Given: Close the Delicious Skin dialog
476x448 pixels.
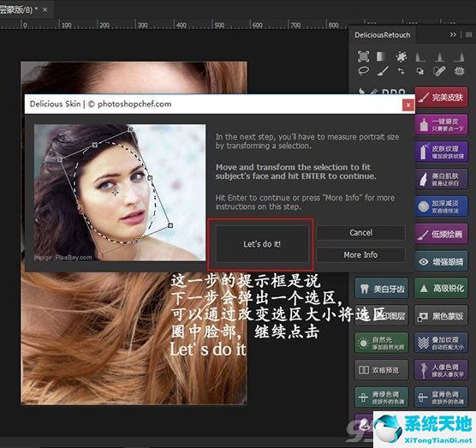Looking at the screenshot, I should (x=408, y=105).
